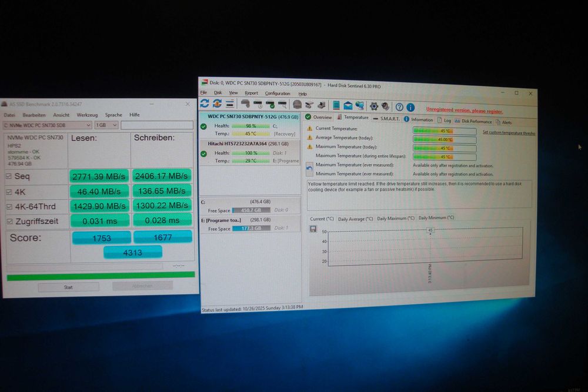The width and height of the screenshot is (588, 392).
Task: Click warning icon next to Average Temperature (today)
Action: [x=310, y=138]
